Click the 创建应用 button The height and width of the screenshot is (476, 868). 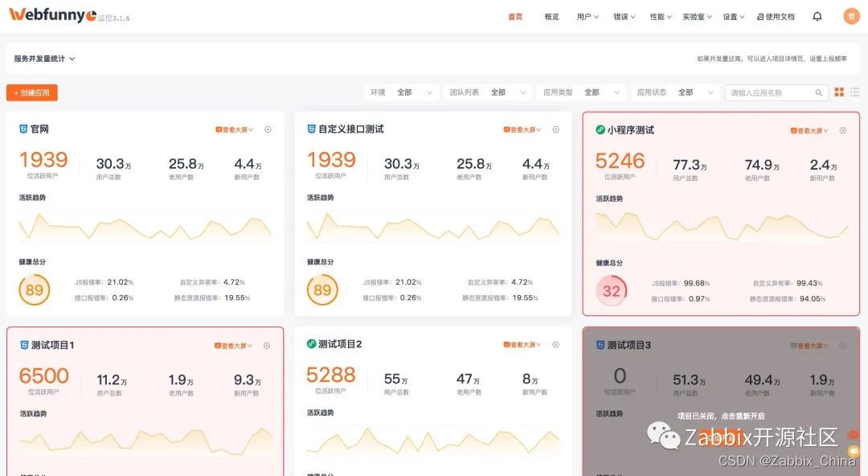click(32, 92)
